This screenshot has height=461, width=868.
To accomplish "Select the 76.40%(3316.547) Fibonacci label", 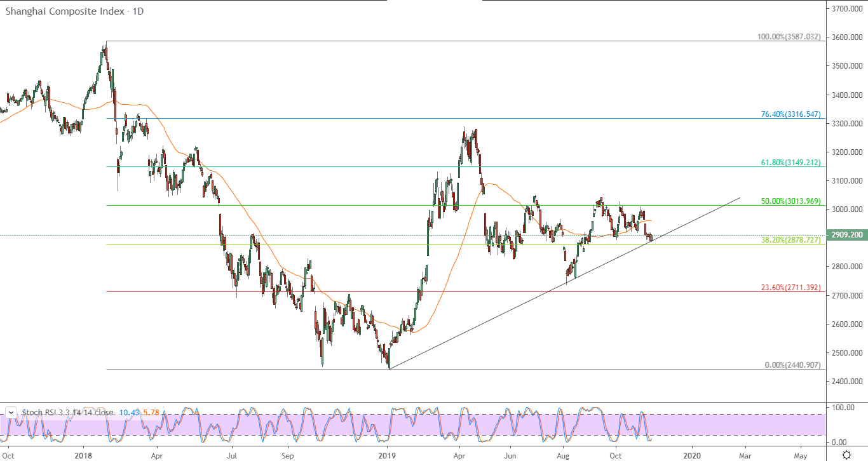I will (790, 114).
